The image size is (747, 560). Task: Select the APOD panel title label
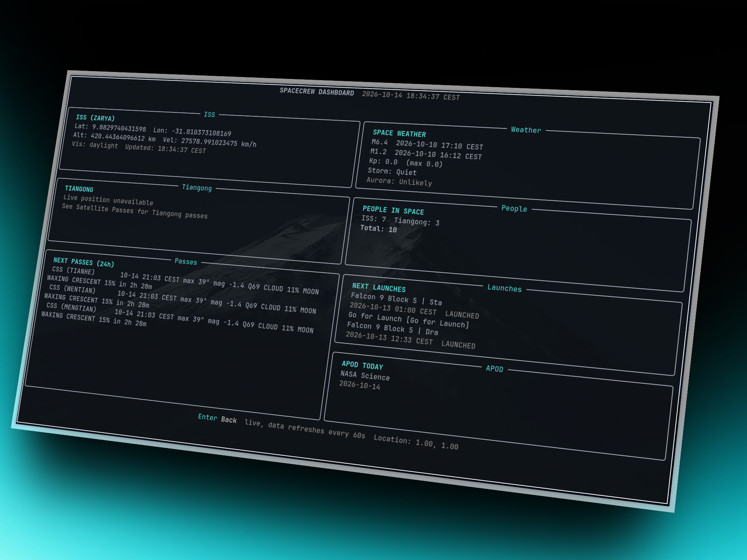[494, 369]
